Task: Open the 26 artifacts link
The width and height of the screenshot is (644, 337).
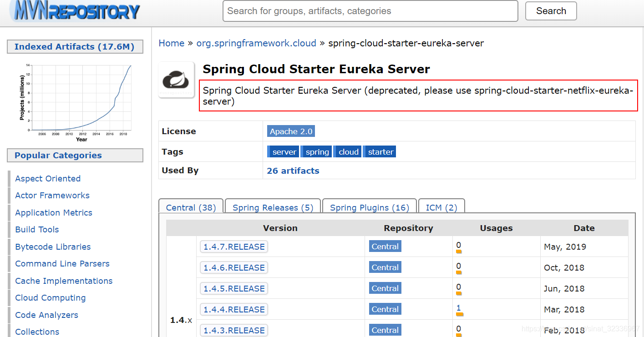Action: click(293, 171)
